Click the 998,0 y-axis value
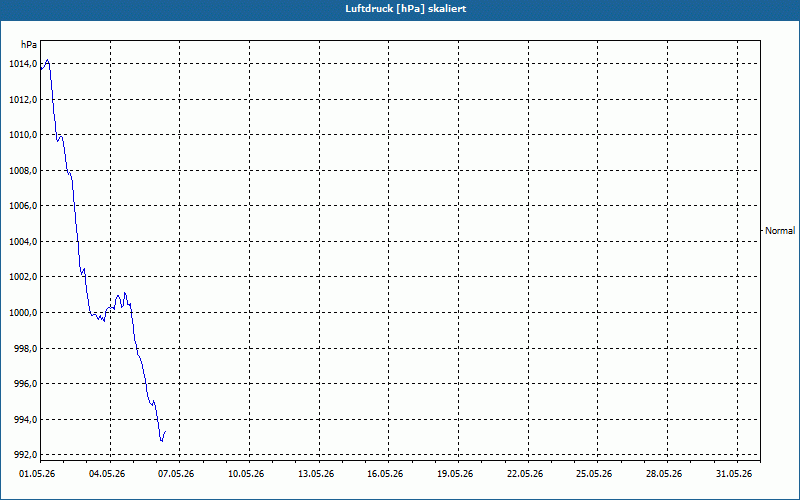 (25, 348)
